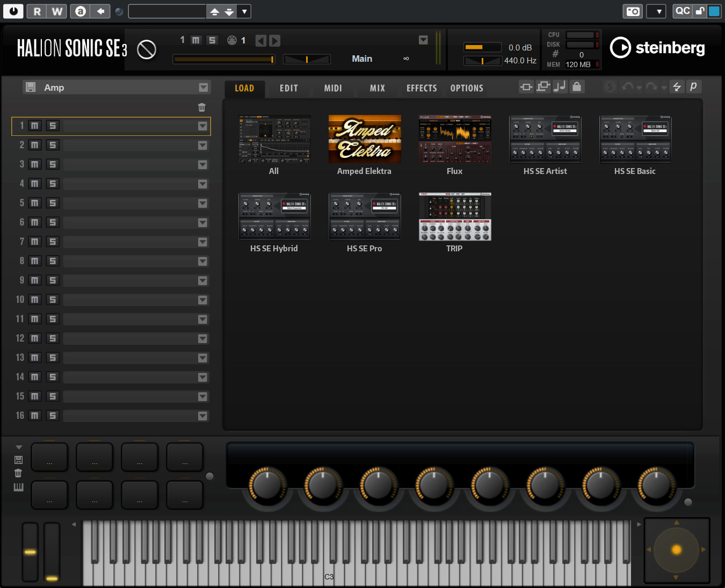Open the program load dropdown in header
Image resolution: width=725 pixels, height=588 pixels.
(423, 40)
